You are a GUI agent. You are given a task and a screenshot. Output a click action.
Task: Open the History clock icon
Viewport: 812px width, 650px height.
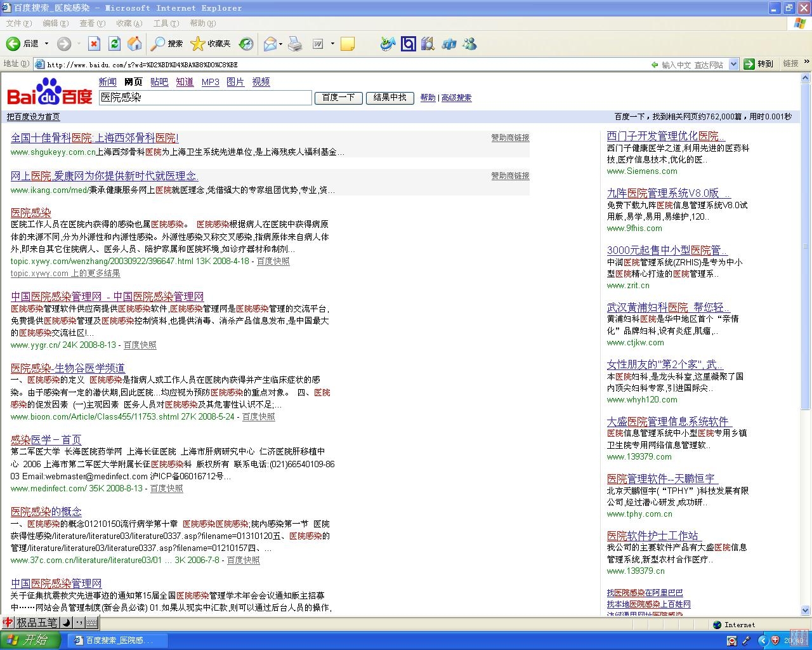[246, 43]
